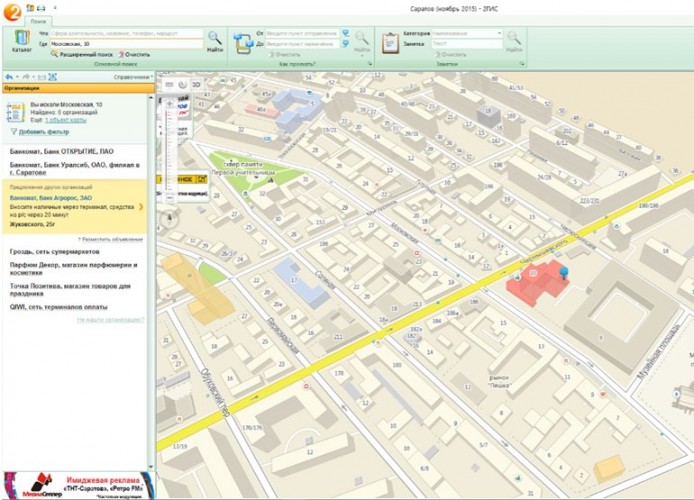This screenshot has width=694, height=500.
Task: Open the Каталог catalog icon
Action: (21, 39)
